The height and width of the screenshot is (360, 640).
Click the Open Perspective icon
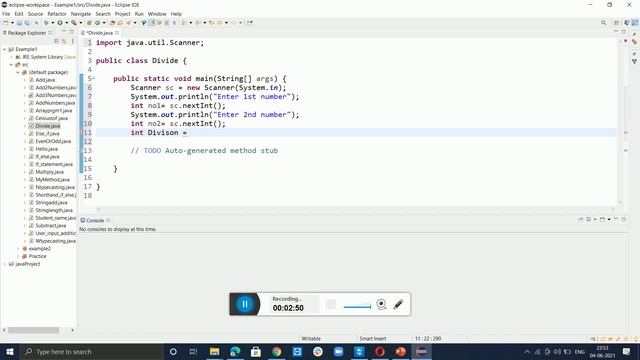(x=616, y=23)
